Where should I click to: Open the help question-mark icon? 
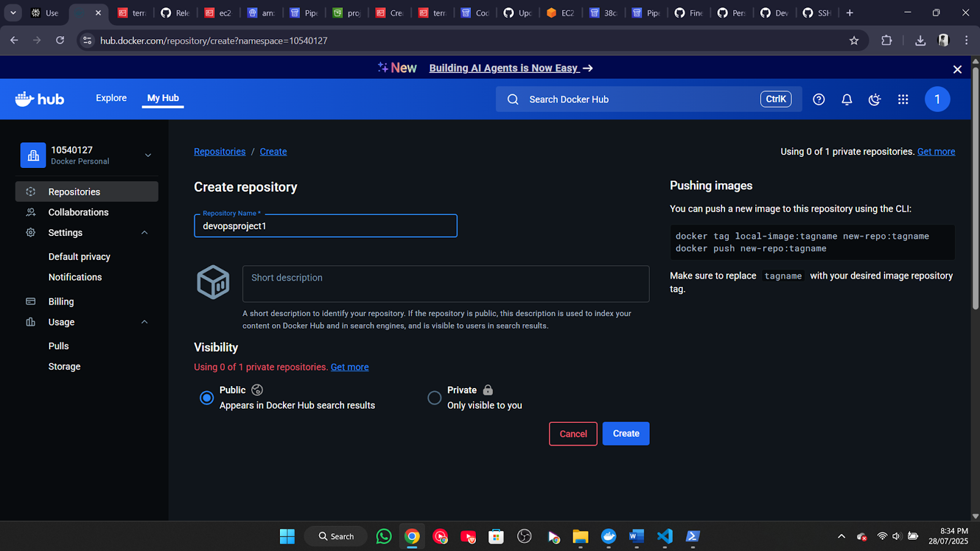(818, 99)
